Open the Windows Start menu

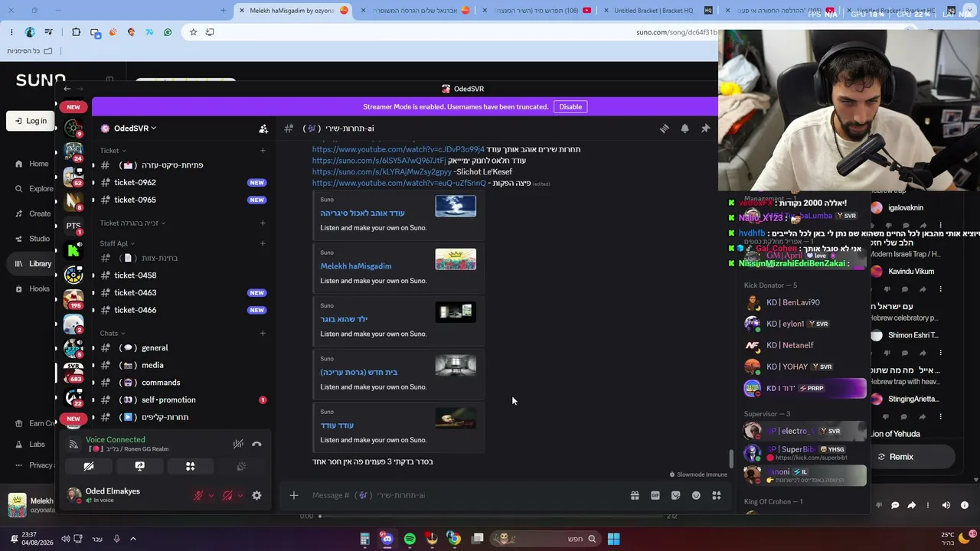[x=613, y=539]
